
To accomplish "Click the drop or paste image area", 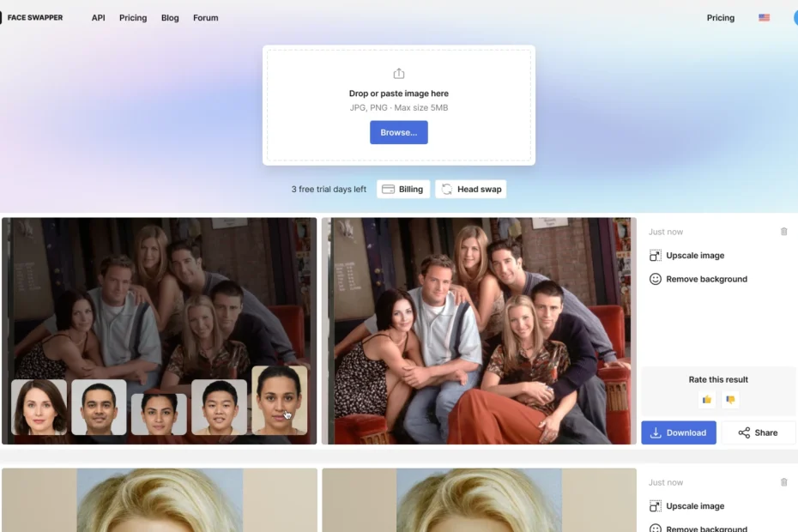I will tap(399, 106).
